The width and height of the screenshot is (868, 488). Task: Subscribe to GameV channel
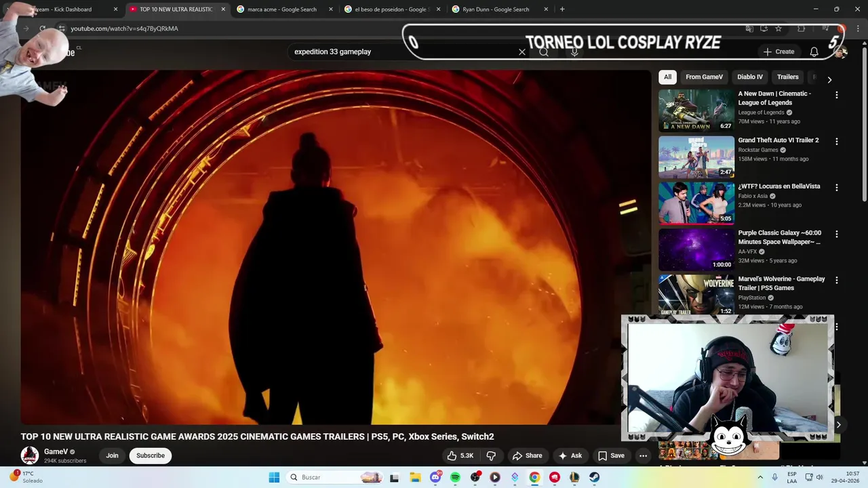(x=151, y=455)
